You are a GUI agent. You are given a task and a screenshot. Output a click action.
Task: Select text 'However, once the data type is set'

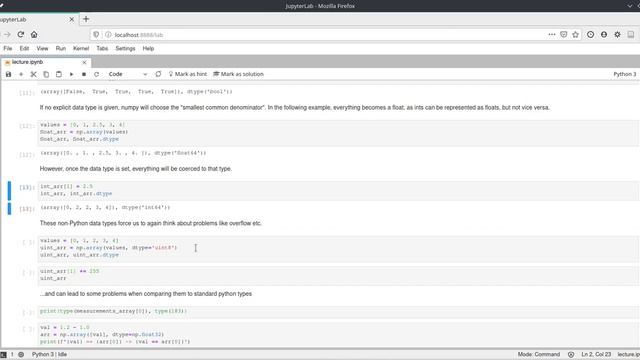85,169
